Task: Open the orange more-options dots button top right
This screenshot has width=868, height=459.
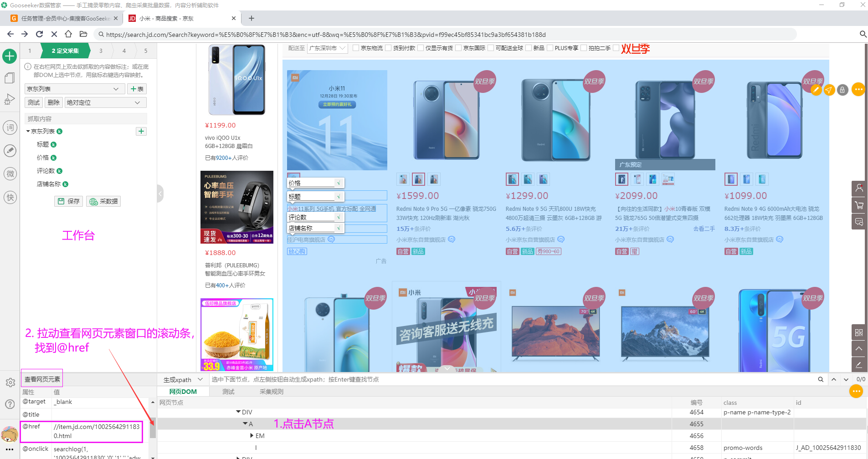Action: [858, 89]
